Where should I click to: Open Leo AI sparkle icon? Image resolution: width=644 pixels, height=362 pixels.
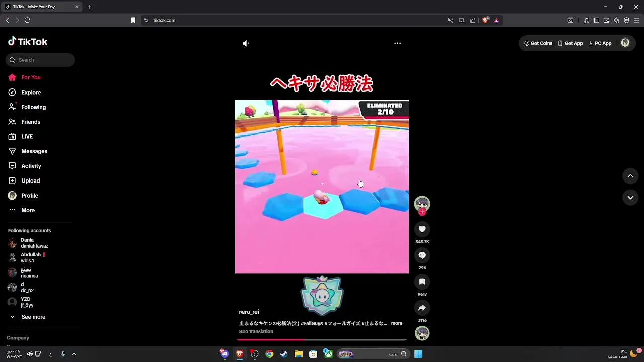pos(616,20)
